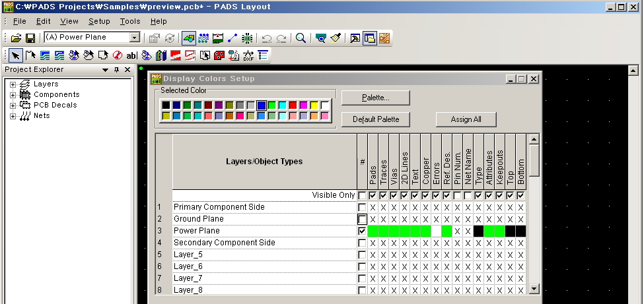
Task: Choose the Select mode arrow tool
Action: click(x=16, y=55)
